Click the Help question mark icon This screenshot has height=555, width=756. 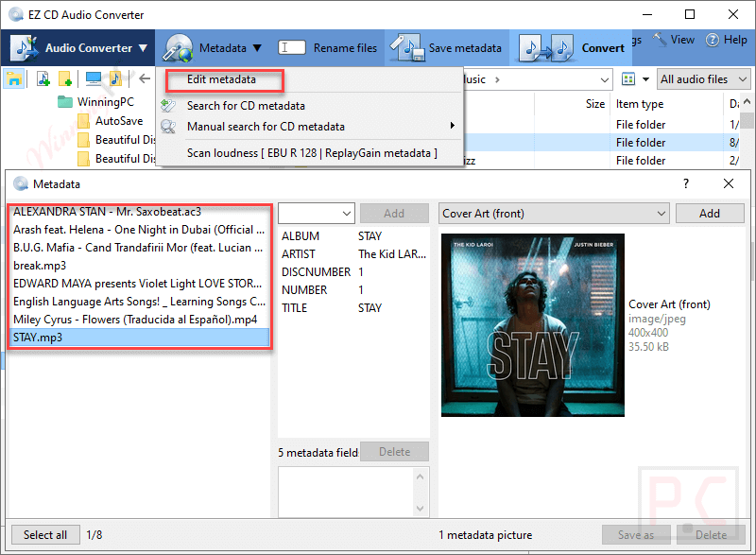(x=713, y=40)
